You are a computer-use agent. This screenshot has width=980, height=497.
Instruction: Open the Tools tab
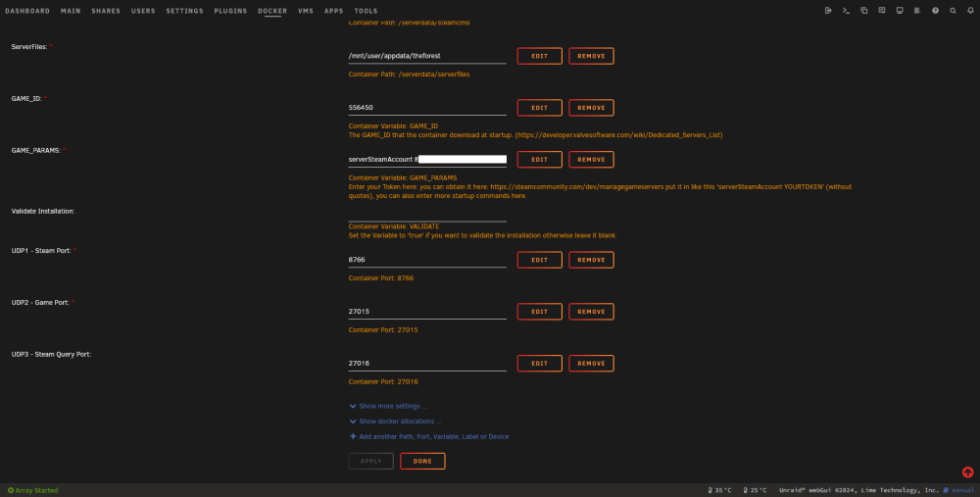click(x=366, y=11)
